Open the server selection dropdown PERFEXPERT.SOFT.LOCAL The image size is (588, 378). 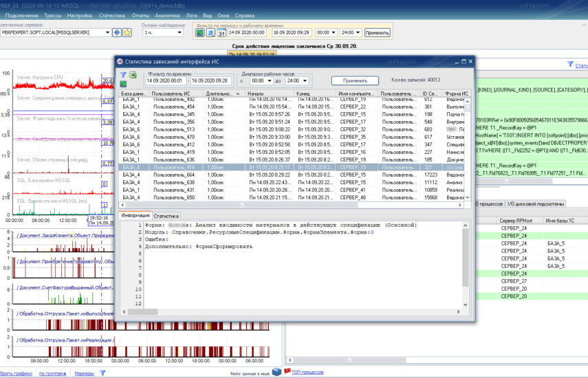coord(107,32)
